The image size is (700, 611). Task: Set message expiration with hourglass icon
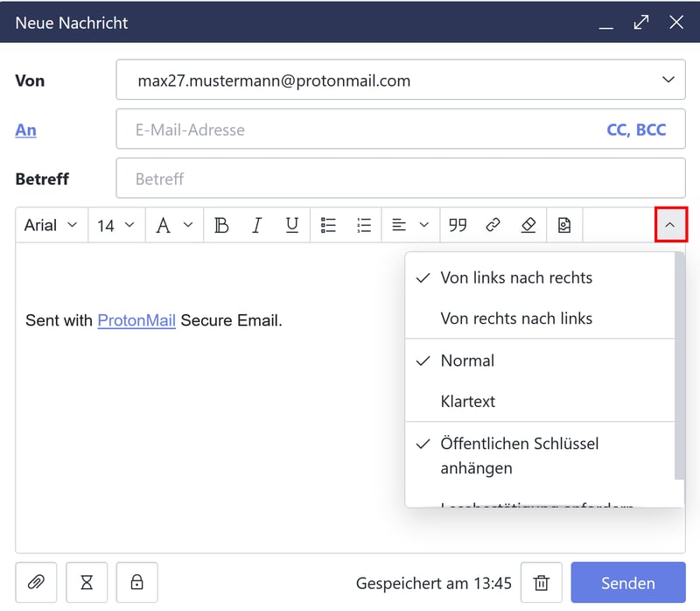pos(87,582)
